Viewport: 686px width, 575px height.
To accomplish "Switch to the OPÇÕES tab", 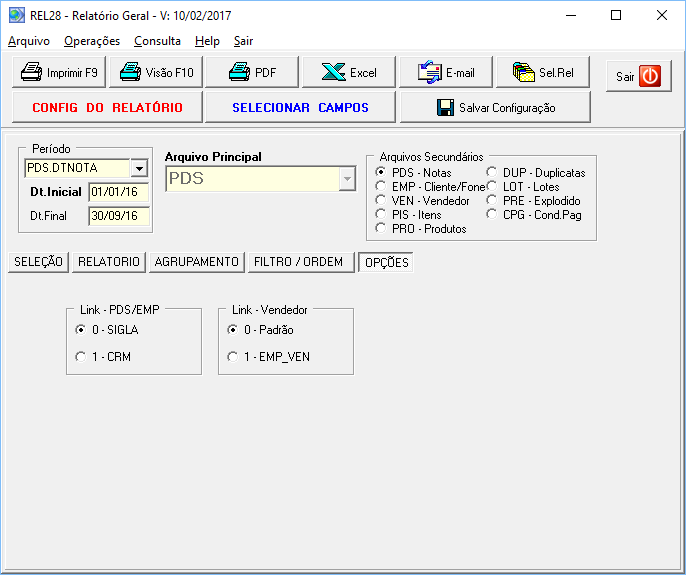I will (386, 262).
